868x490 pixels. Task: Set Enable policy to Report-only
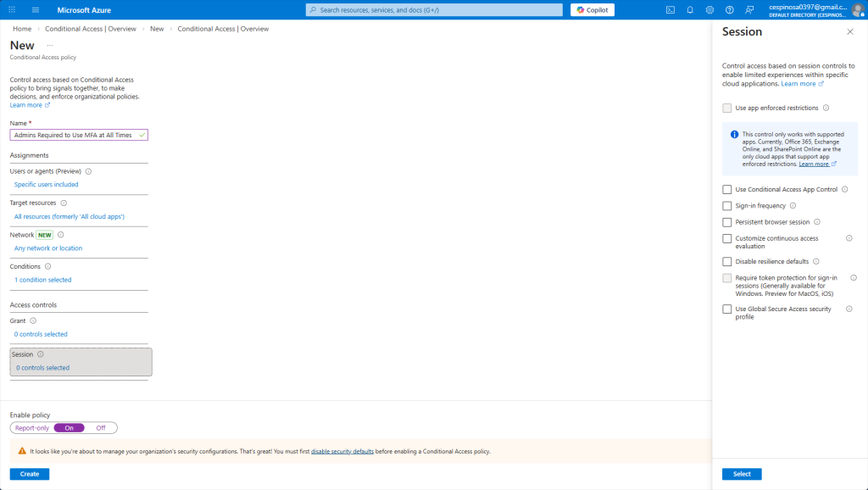[32, 428]
